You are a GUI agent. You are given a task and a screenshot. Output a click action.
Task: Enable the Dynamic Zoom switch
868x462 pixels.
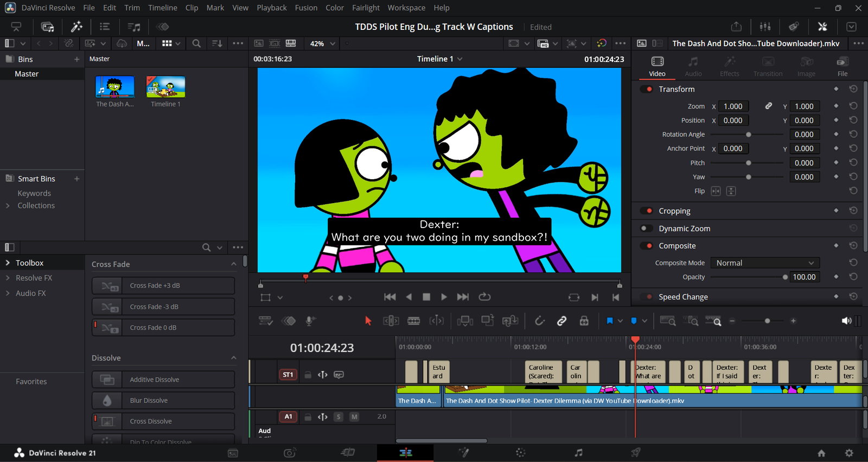(646, 229)
